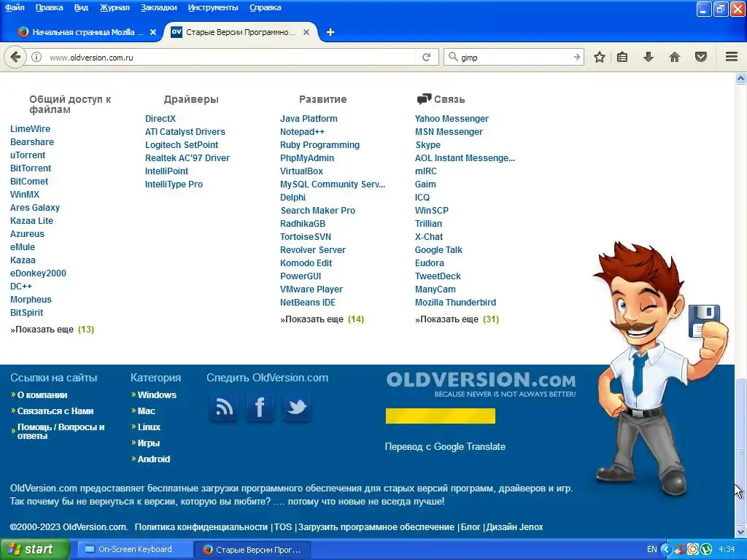
Task: Open uTorrent link
Action: tap(28, 155)
